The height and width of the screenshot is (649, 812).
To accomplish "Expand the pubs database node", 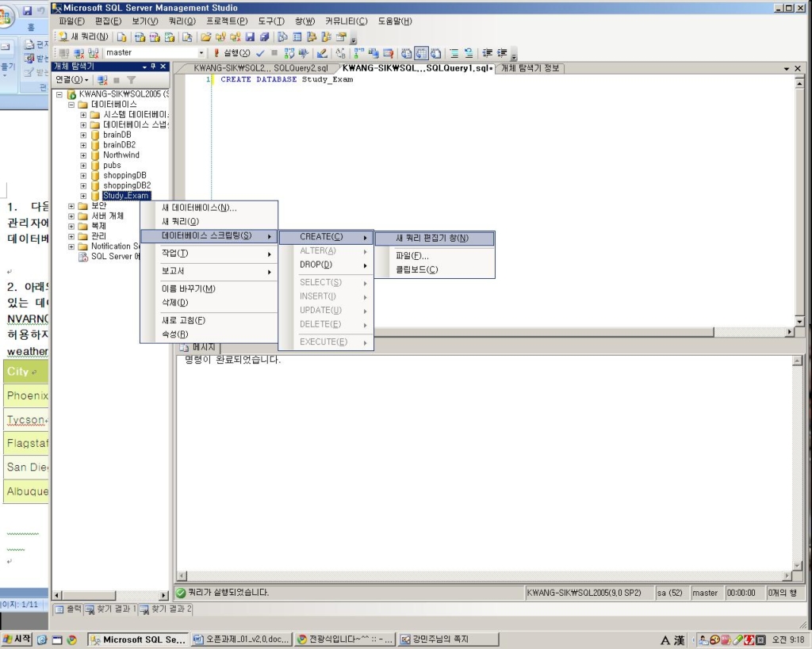I will coord(83,166).
